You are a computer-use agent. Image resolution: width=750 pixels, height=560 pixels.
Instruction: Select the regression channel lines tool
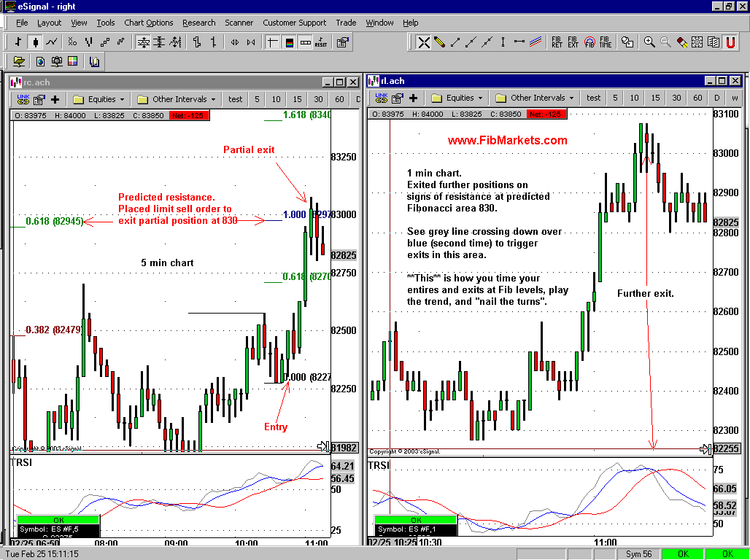tap(536, 42)
